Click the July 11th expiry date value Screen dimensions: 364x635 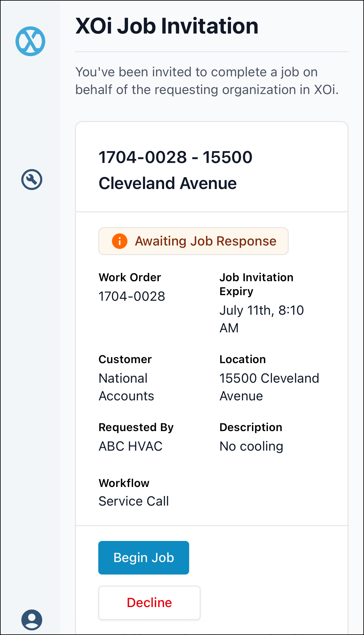[x=262, y=319]
